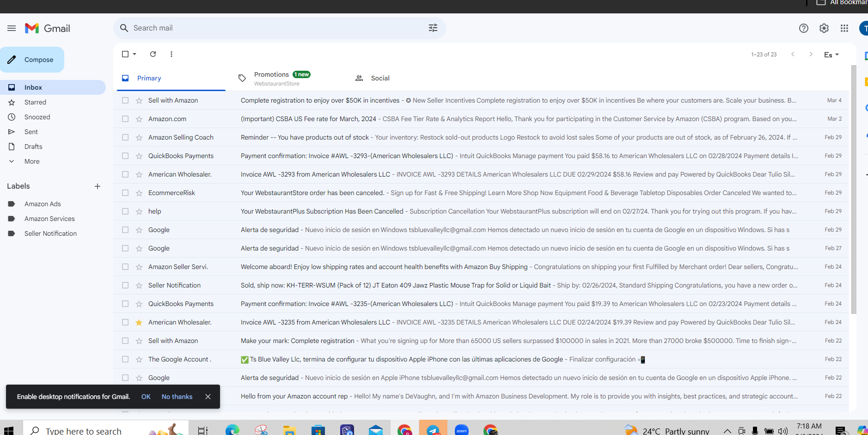Open the Amazon Services label
Screen dimensions: 868x435
point(49,219)
